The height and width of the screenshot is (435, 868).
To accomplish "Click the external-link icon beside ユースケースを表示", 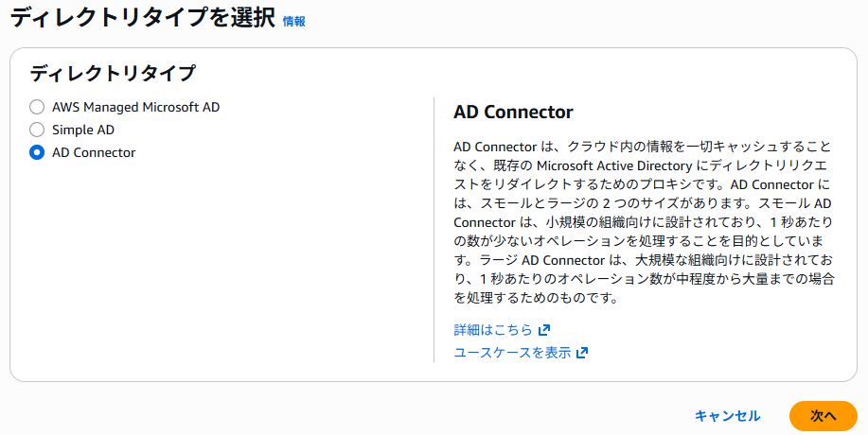I will coord(582,353).
